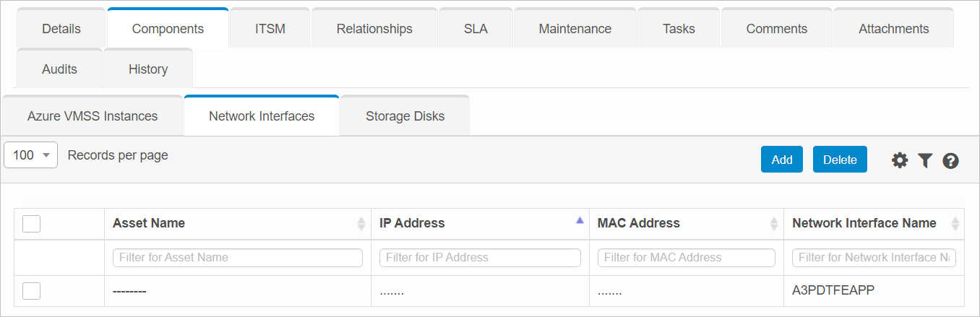This screenshot has height=317, width=980.
Task: Go to the ITSM tab
Action: [270, 29]
